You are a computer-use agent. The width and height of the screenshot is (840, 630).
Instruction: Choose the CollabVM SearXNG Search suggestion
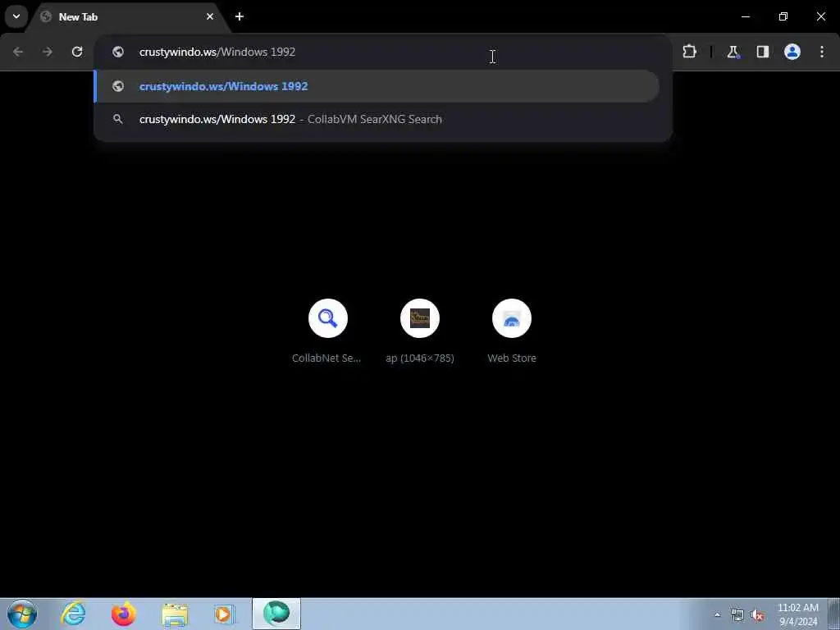tap(377, 119)
